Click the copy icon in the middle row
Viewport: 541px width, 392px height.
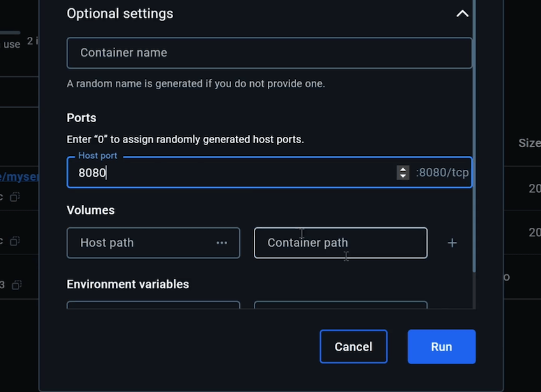15,241
